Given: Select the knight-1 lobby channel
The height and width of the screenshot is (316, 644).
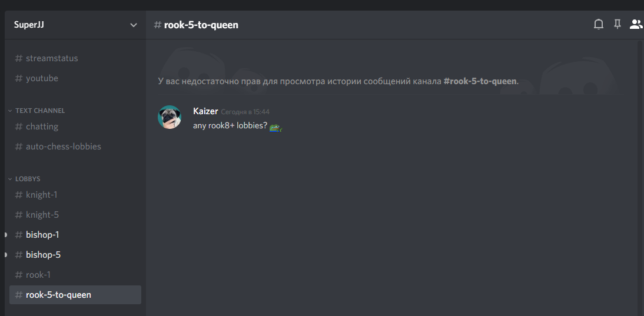Looking at the screenshot, I should 75,195.
